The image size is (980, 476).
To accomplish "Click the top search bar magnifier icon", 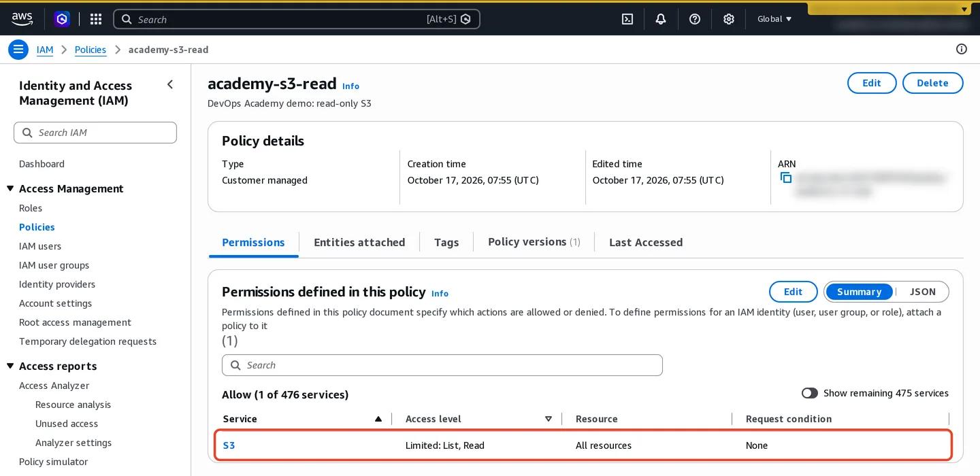I will pos(127,19).
